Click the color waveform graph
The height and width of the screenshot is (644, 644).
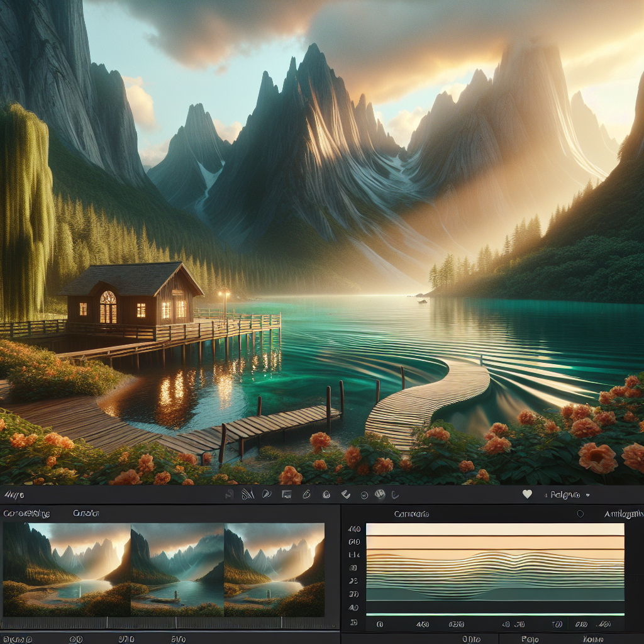(495, 569)
